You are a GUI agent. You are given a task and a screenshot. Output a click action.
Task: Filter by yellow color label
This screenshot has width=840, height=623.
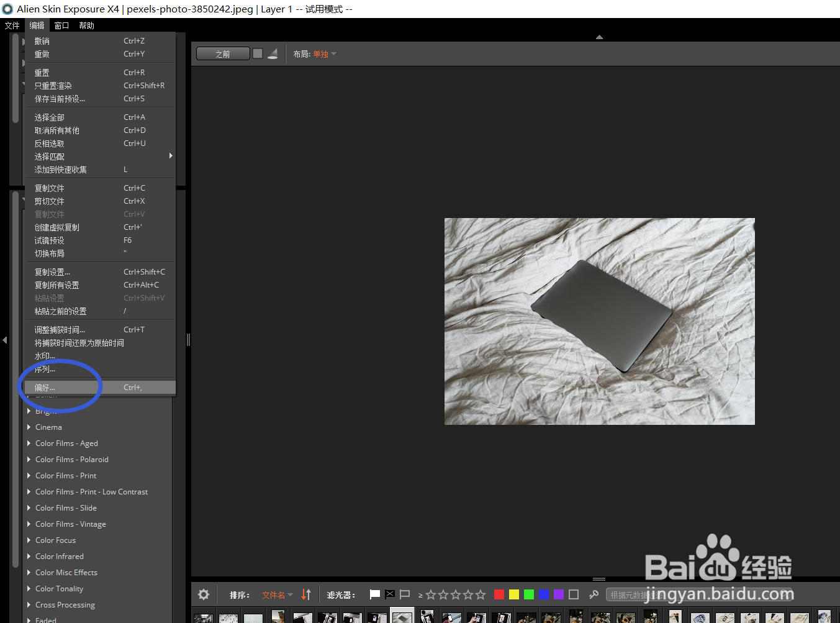pyautogui.click(x=513, y=594)
